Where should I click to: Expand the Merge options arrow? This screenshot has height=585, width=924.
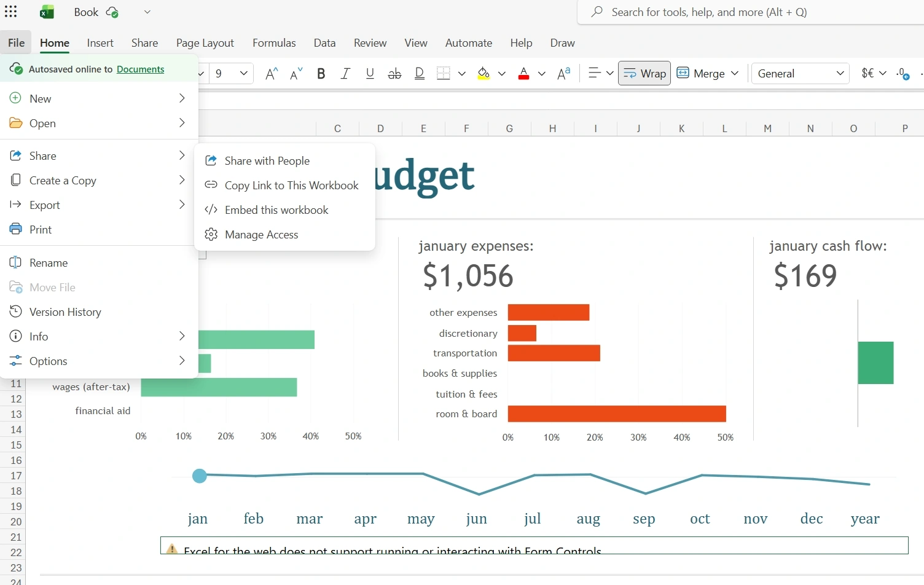(x=735, y=74)
